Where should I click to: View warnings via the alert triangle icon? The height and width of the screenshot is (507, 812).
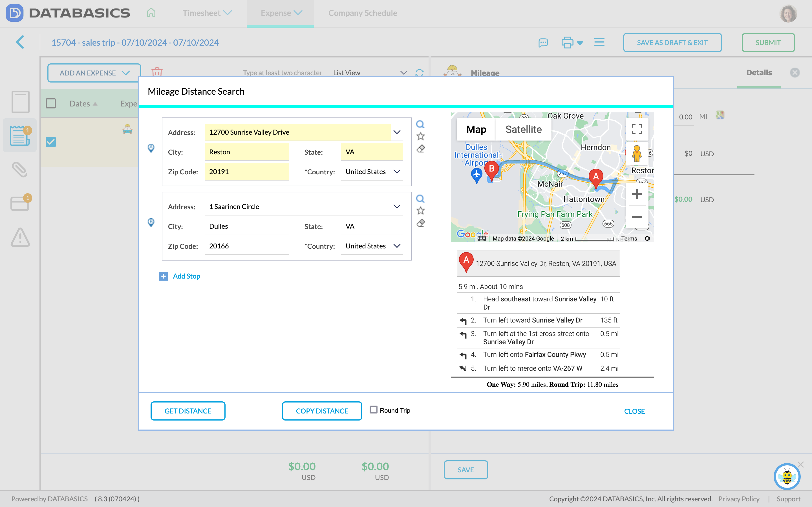pos(20,238)
